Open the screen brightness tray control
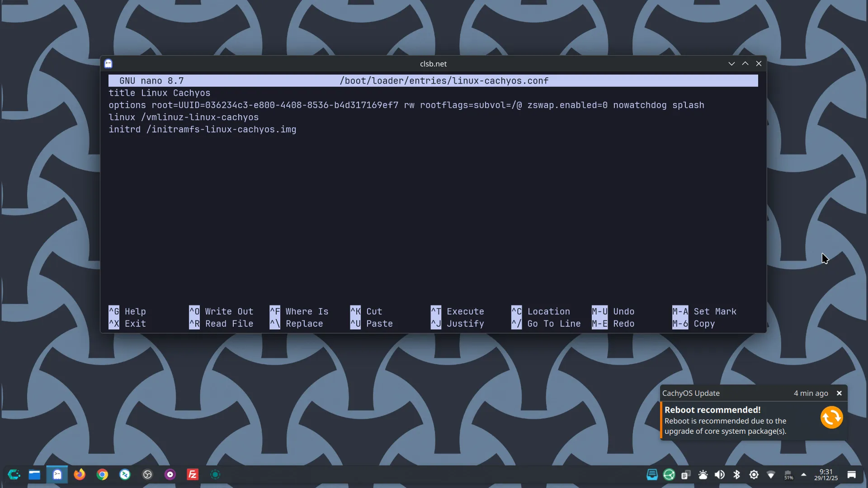The height and width of the screenshot is (488, 868). pyautogui.click(x=754, y=474)
